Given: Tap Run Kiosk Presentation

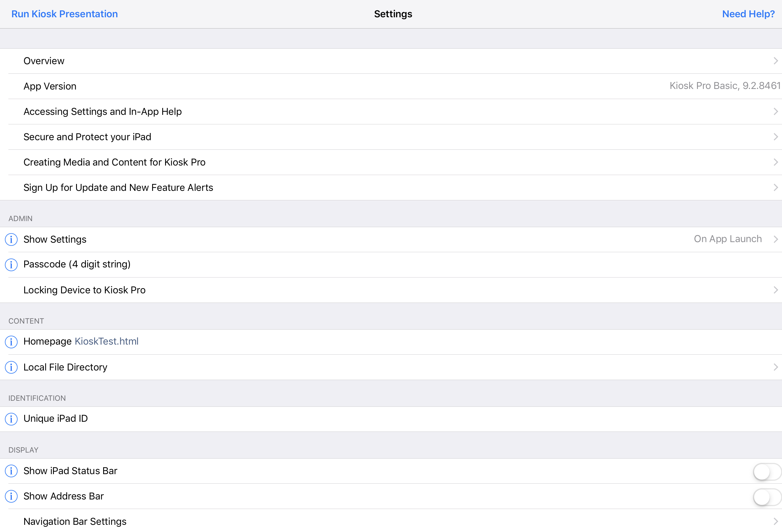Looking at the screenshot, I should (x=65, y=14).
